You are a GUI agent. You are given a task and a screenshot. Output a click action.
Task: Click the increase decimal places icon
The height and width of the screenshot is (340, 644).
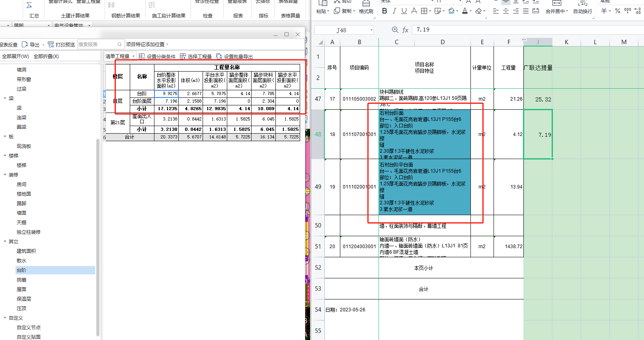coord(638,11)
